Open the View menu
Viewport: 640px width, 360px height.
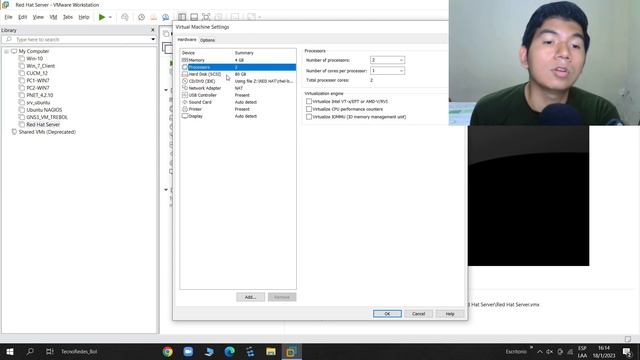38,17
